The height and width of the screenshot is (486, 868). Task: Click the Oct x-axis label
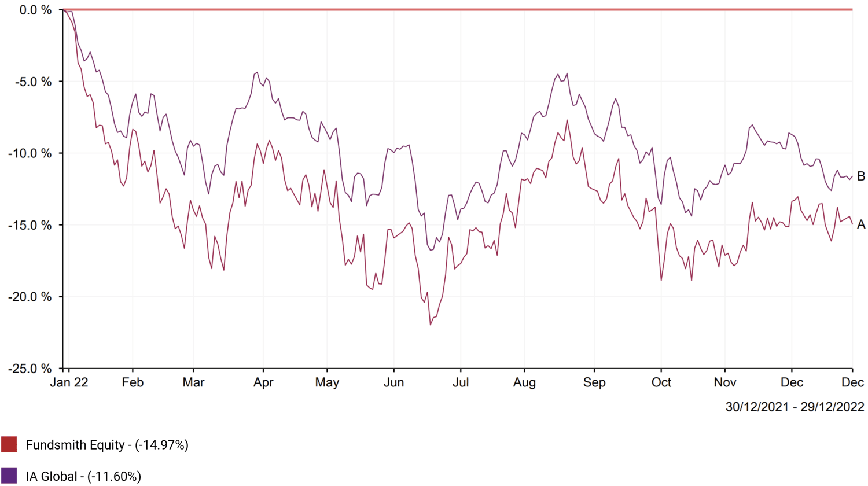tap(661, 382)
